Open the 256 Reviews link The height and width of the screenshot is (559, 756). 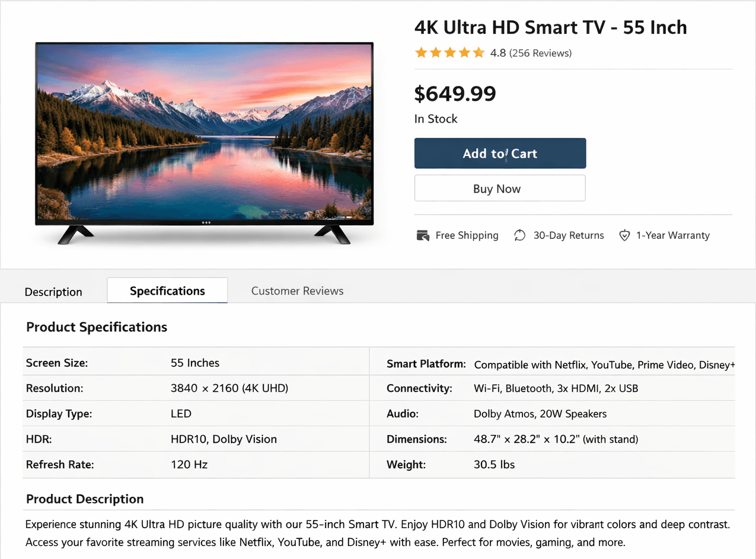(x=540, y=53)
